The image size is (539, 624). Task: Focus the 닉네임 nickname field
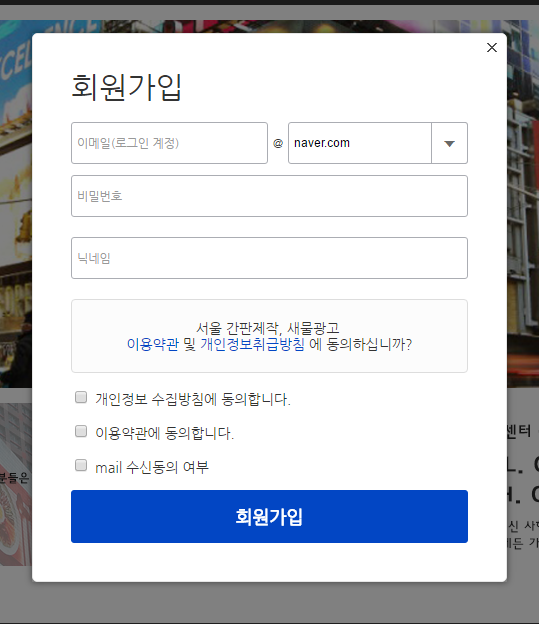pos(269,258)
